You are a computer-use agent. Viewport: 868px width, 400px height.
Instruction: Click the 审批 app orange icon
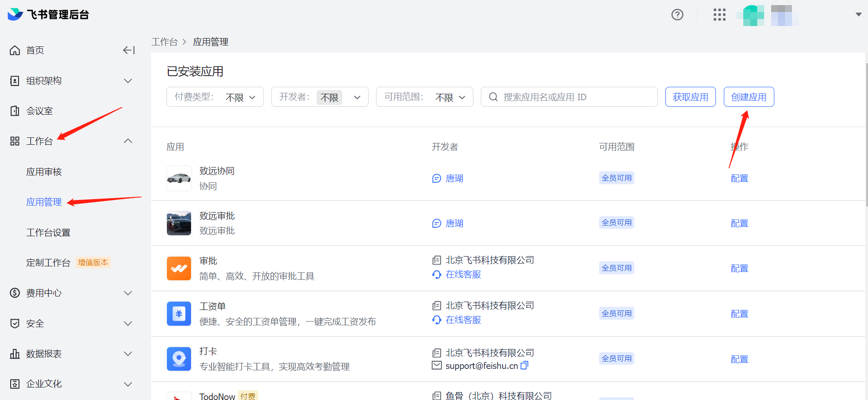pyautogui.click(x=179, y=269)
